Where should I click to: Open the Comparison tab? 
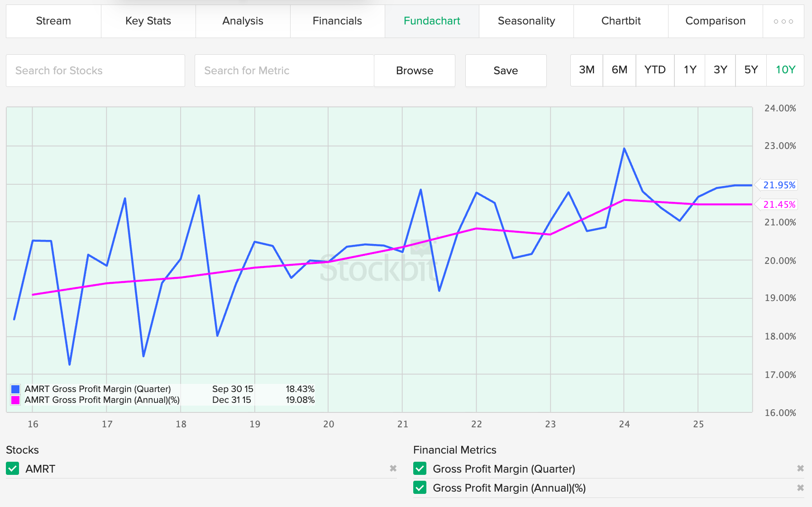715,21
